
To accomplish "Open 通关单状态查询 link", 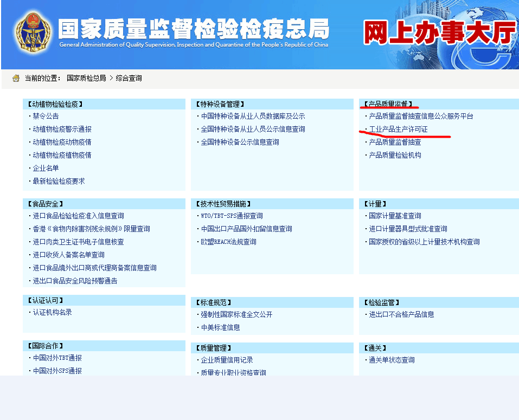I will [x=392, y=360].
